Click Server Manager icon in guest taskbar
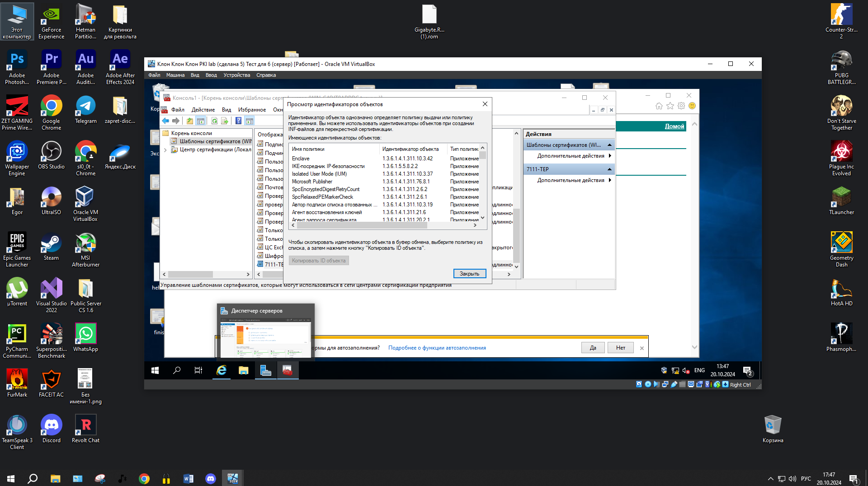This screenshot has height=486, width=868. 266,370
